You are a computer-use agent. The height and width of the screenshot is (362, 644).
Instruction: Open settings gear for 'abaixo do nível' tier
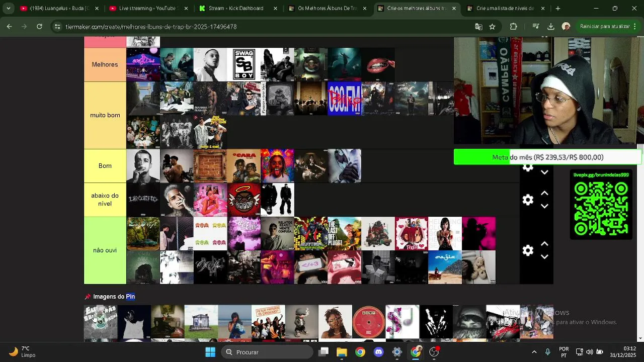click(527, 200)
